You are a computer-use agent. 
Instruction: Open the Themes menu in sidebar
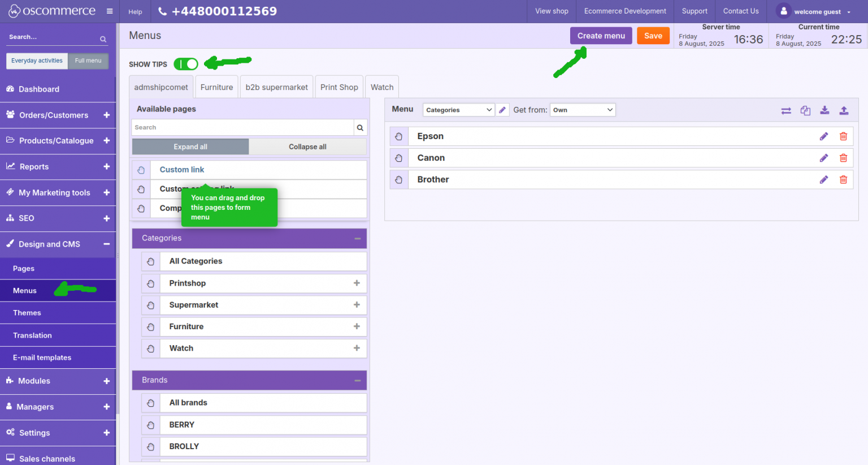(x=27, y=312)
